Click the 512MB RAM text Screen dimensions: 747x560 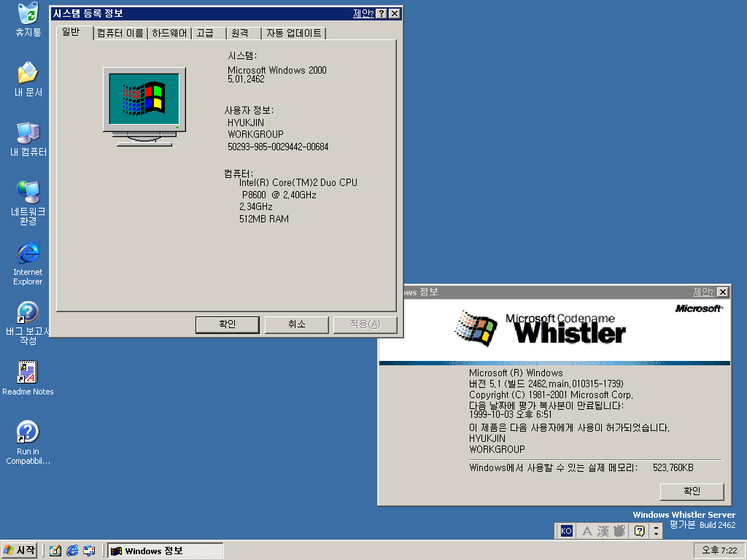(264, 219)
